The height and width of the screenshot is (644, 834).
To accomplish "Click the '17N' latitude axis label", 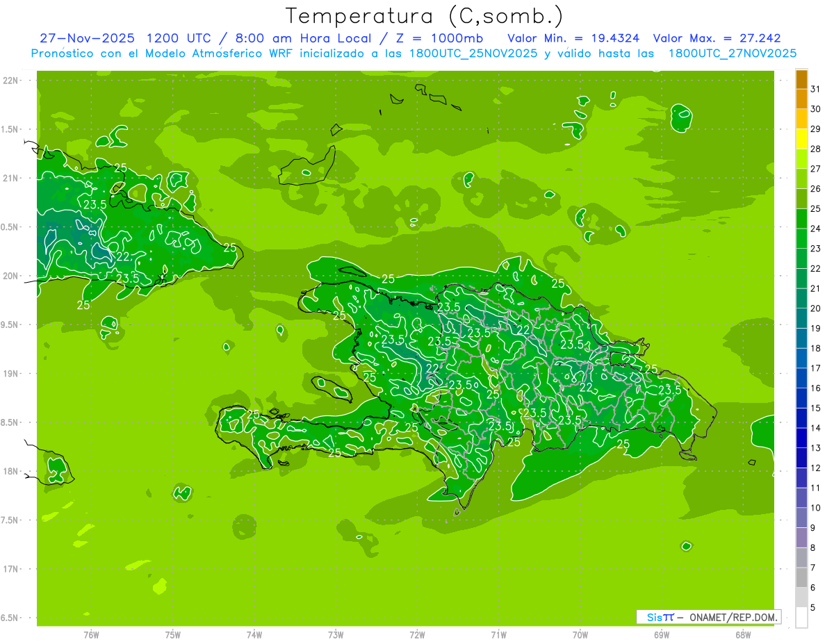I will (10, 570).
